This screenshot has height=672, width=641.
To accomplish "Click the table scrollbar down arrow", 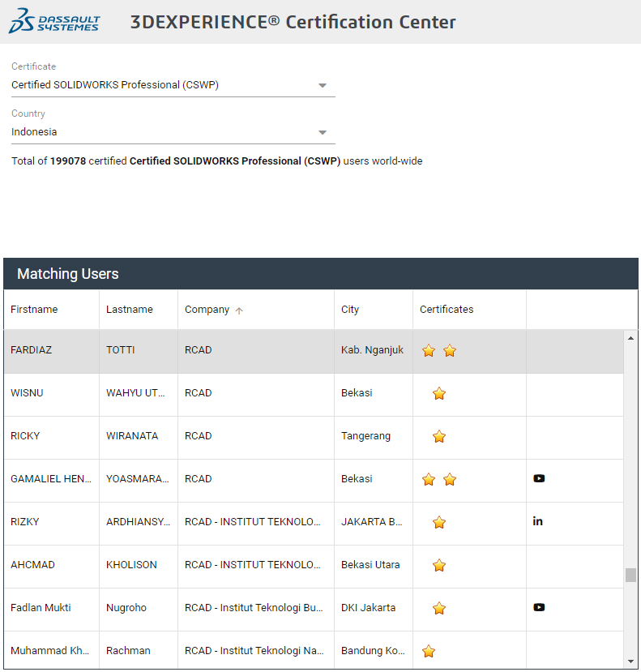I will [x=630, y=661].
